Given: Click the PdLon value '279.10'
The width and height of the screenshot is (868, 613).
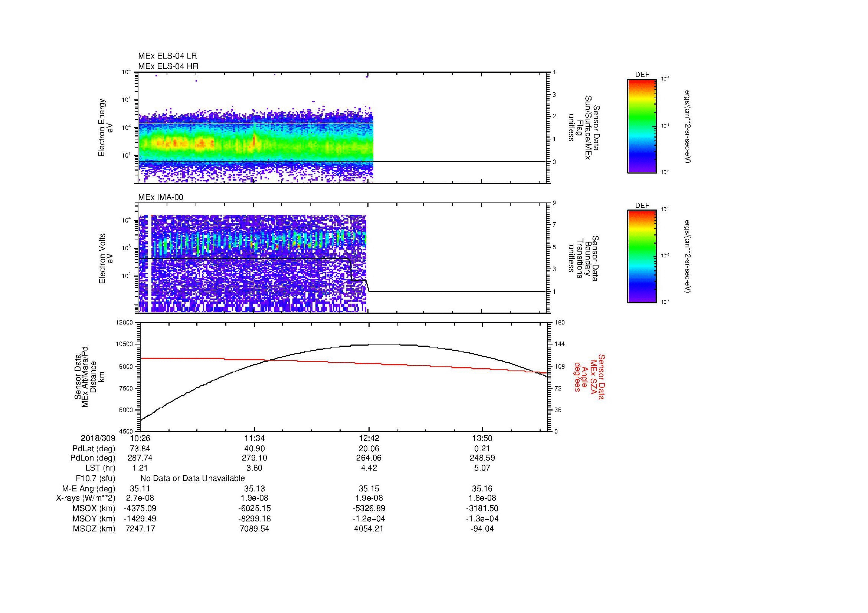Looking at the screenshot, I should [x=255, y=458].
